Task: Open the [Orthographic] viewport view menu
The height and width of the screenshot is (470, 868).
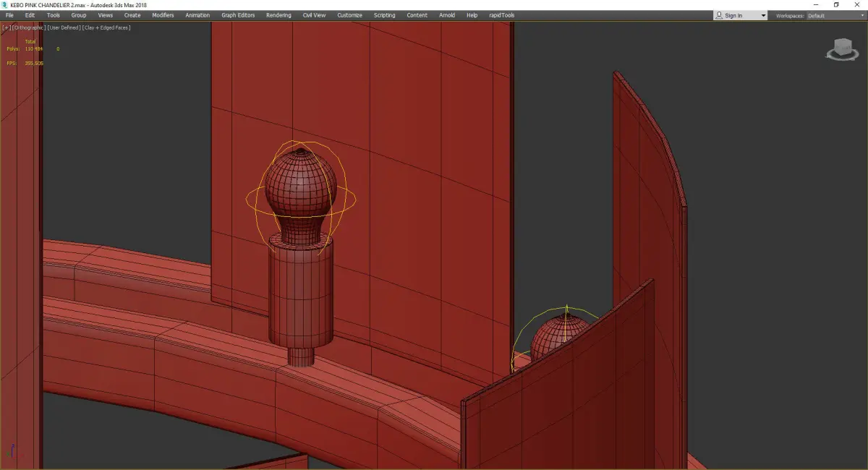Action: pyautogui.click(x=28, y=27)
